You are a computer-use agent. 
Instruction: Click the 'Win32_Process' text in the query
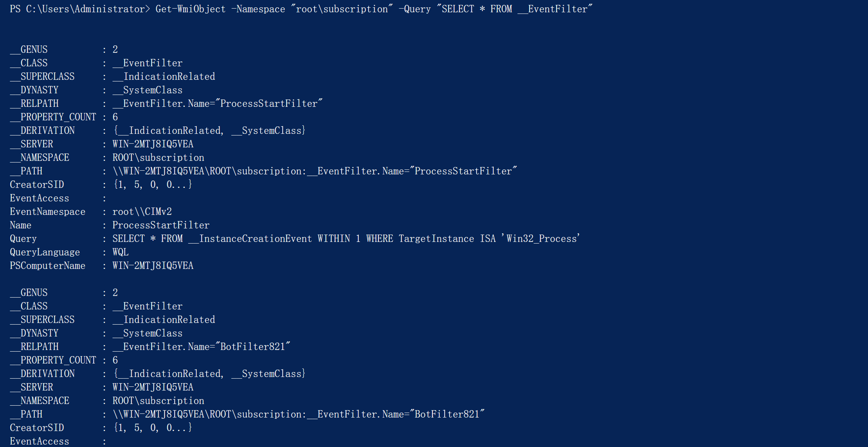coord(541,239)
